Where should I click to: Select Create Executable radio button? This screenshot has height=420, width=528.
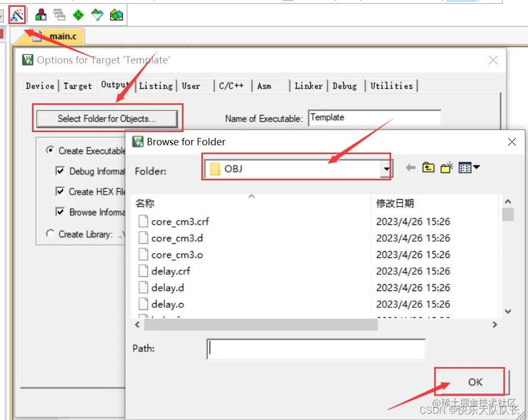pyautogui.click(x=50, y=150)
